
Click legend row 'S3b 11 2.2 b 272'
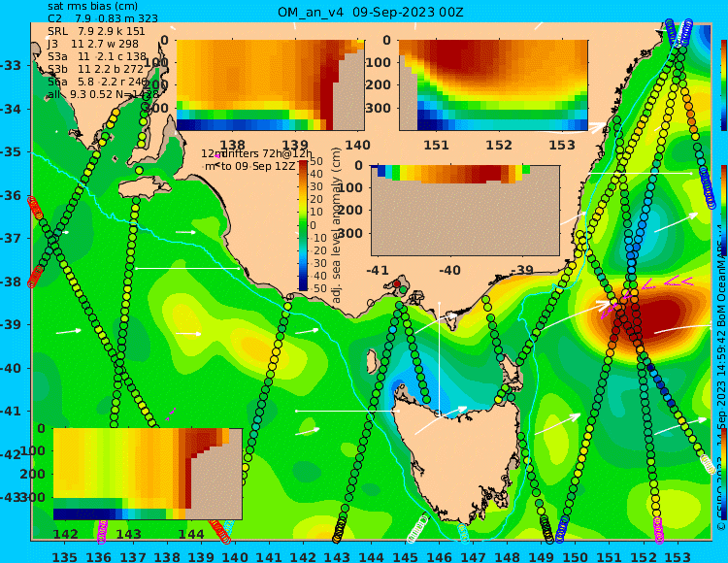pos(96,69)
